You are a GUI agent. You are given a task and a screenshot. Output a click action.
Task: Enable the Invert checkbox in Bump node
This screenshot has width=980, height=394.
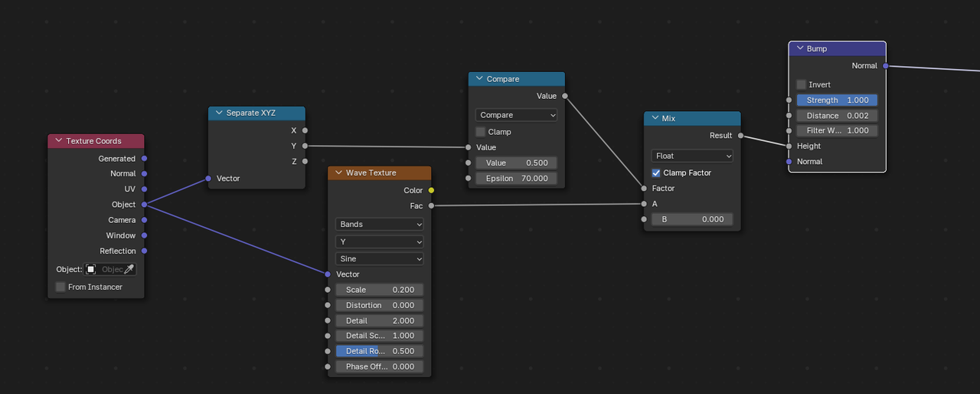[x=801, y=84]
